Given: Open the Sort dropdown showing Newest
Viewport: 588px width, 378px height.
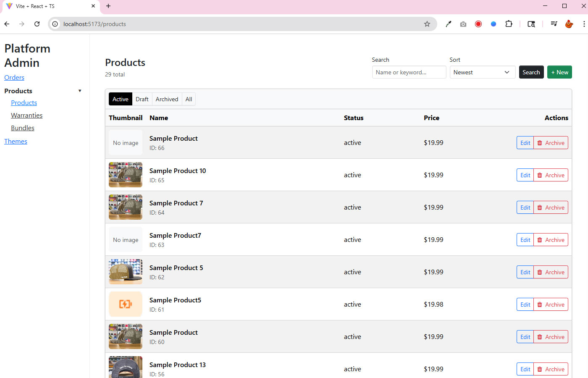Looking at the screenshot, I should [x=482, y=72].
